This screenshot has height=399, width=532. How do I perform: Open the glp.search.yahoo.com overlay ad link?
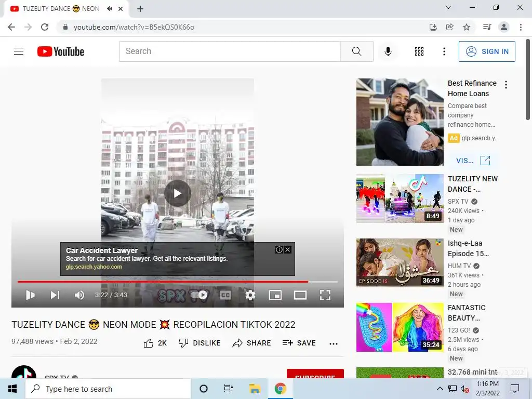[x=94, y=267]
